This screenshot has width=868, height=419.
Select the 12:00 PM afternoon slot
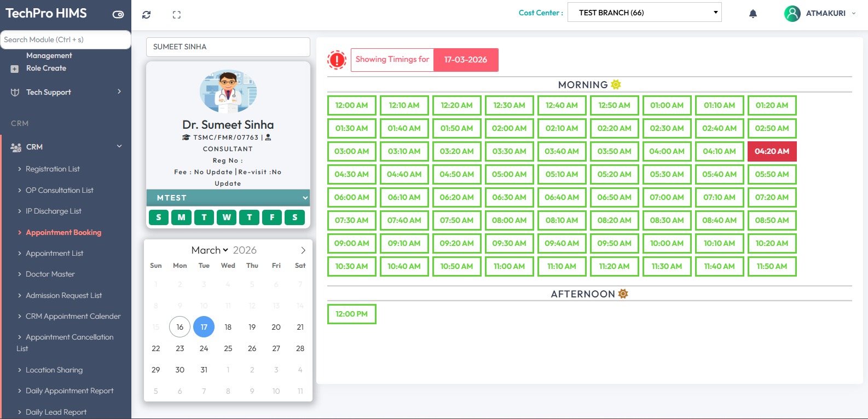coord(351,314)
